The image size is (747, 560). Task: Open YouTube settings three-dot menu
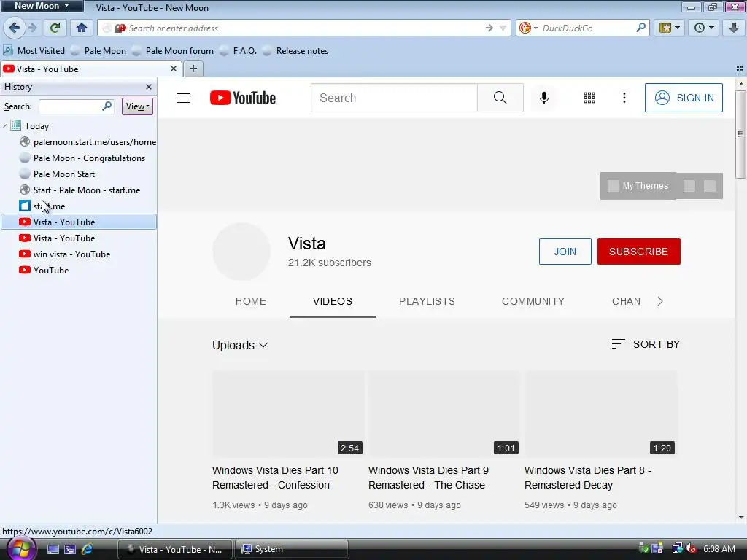click(624, 98)
